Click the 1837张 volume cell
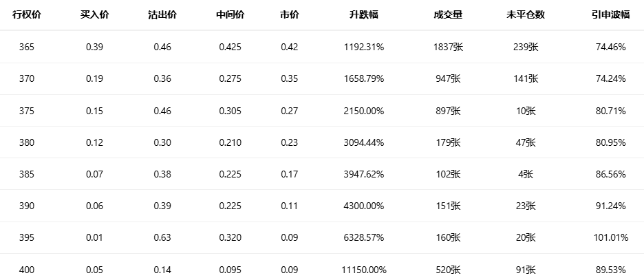This screenshot has height=280, width=644. click(448, 47)
